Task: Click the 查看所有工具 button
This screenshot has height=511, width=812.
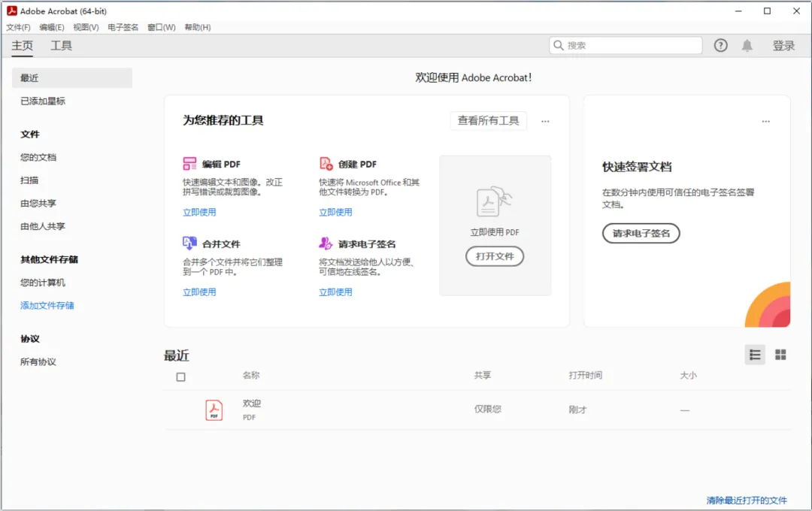Action: (489, 121)
